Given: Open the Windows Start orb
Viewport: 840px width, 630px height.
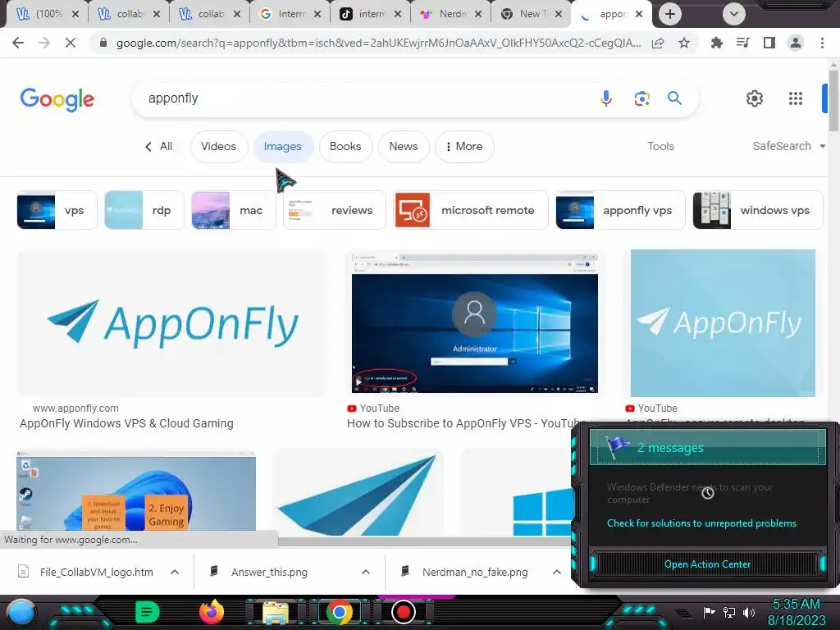Looking at the screenshot, I should 22,612.
